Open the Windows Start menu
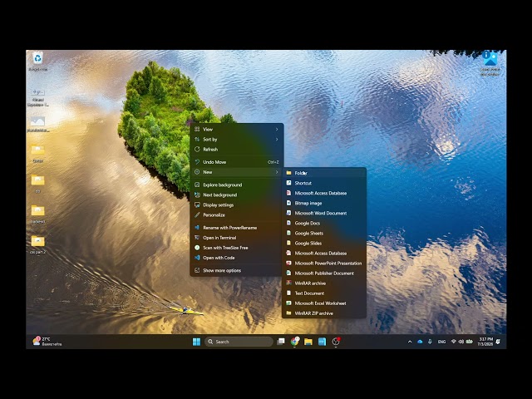 [196, 342]
